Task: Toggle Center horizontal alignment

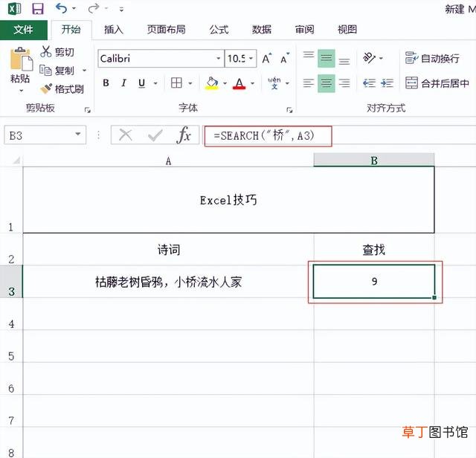Action: click(x=327, y=83)
